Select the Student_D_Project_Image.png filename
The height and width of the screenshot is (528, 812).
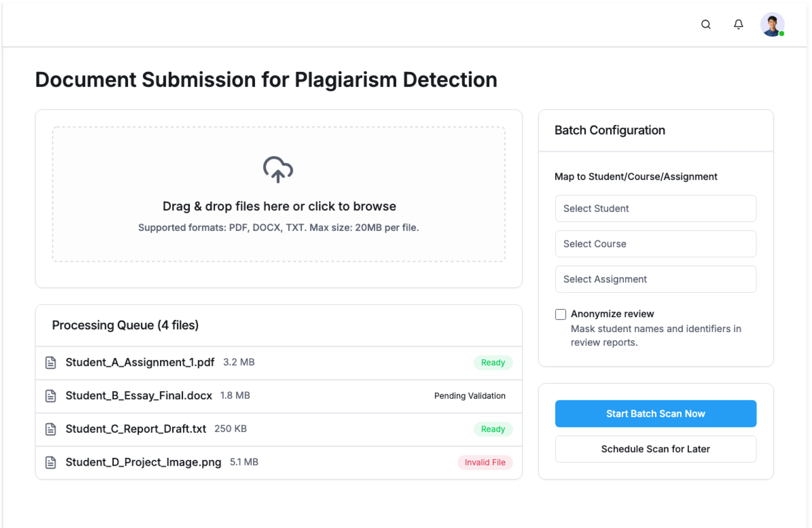coord(143,462)
